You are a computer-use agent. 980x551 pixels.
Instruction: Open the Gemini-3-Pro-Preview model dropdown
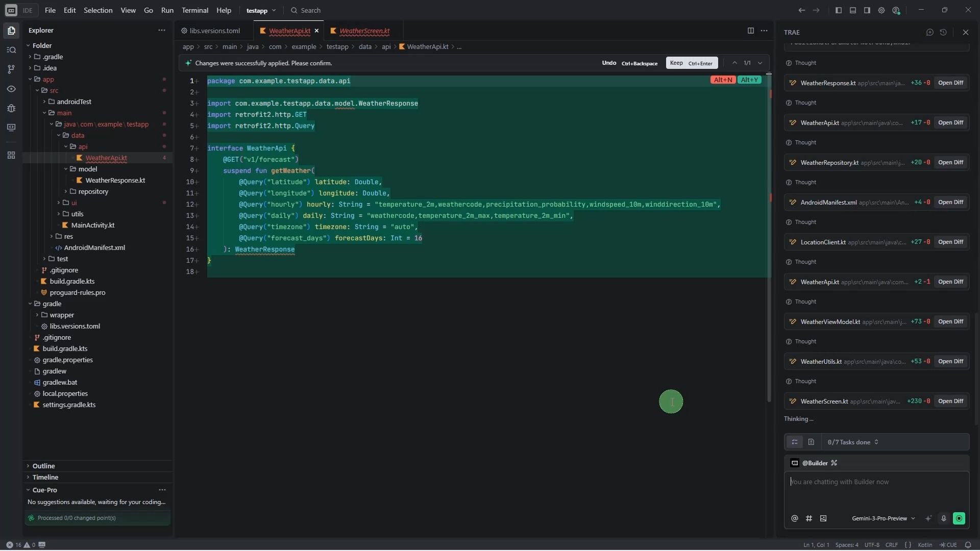883,518
